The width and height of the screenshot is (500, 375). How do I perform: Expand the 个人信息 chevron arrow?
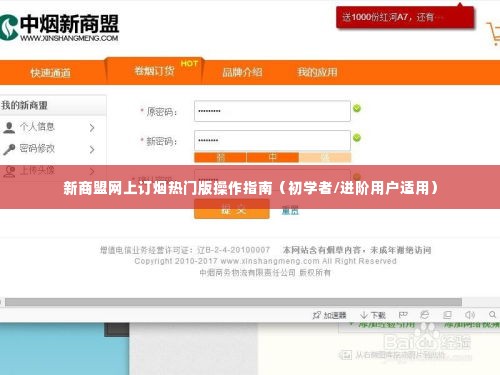click(92, 128)
